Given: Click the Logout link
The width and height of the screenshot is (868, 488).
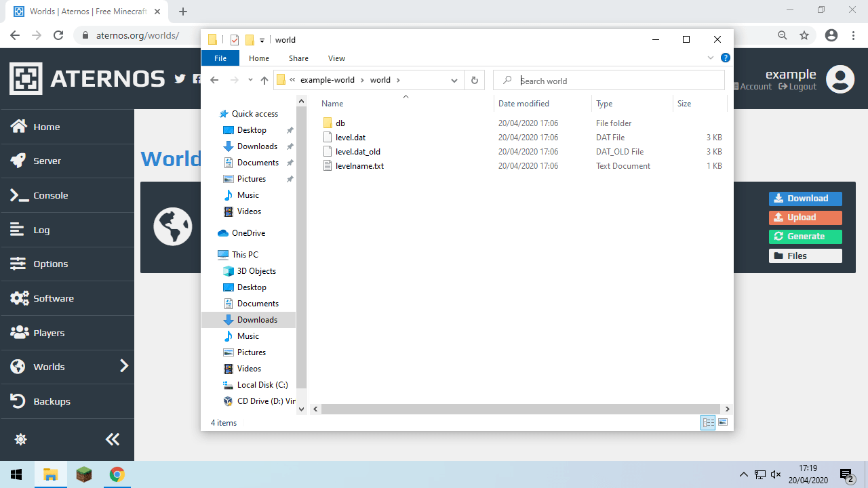Looking at the screenshot, I should coord(797,87).
